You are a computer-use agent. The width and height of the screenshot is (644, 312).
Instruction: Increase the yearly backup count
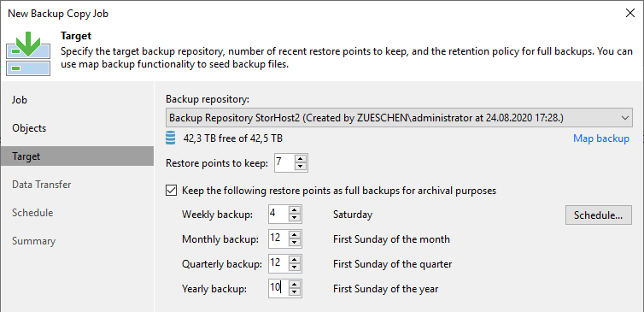[295, 285]
